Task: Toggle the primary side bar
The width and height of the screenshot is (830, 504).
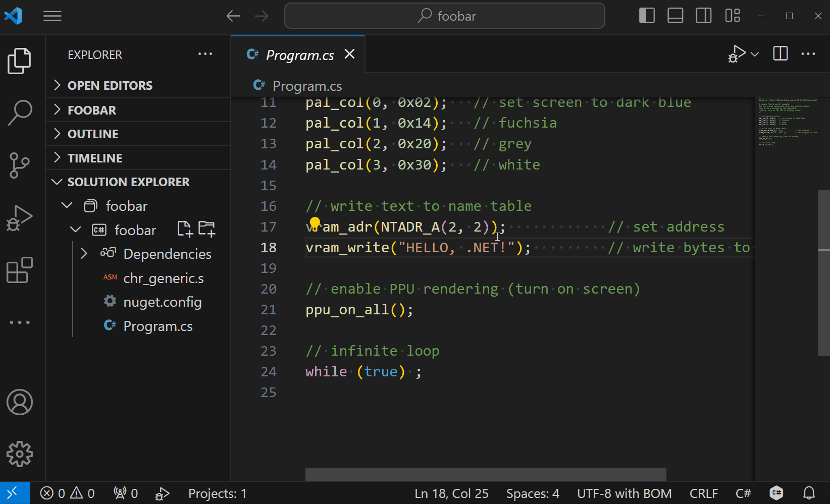Action: coord(647,16)
